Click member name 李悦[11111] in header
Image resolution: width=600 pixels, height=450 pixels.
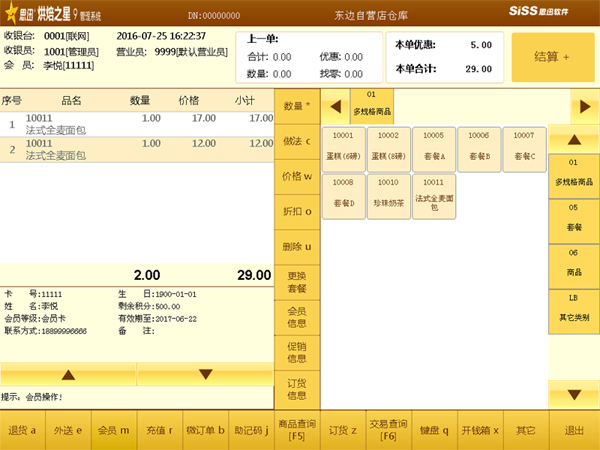[x=68, y=65]
